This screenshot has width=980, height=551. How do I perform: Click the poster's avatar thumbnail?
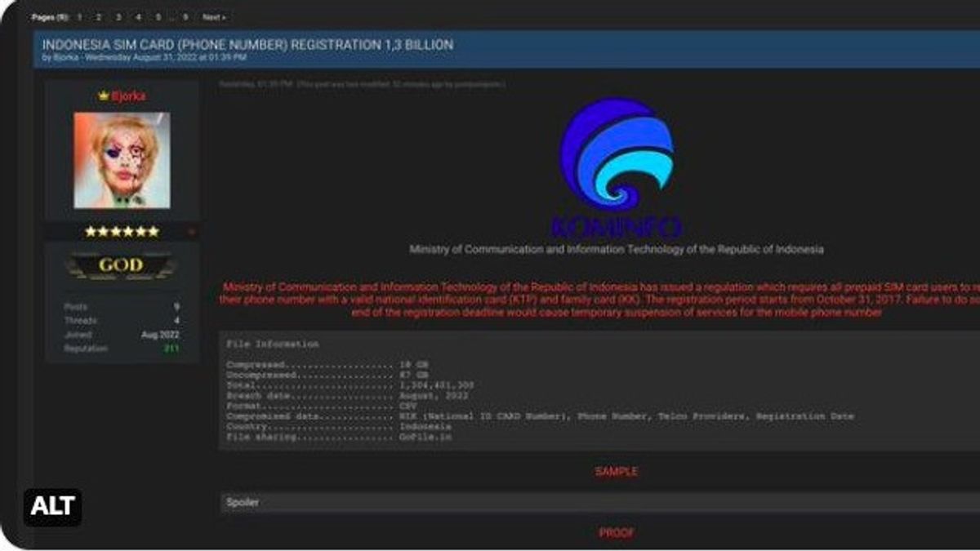point(122,160)
